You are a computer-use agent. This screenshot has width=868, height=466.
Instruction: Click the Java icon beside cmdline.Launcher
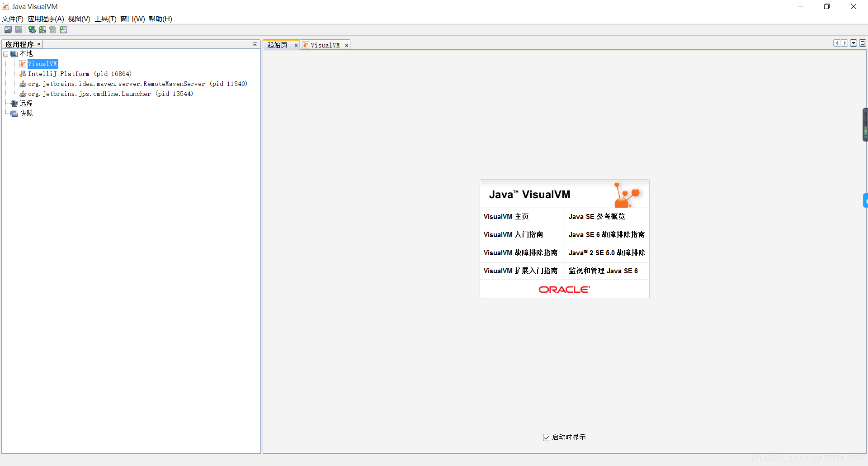click(23, 94)
